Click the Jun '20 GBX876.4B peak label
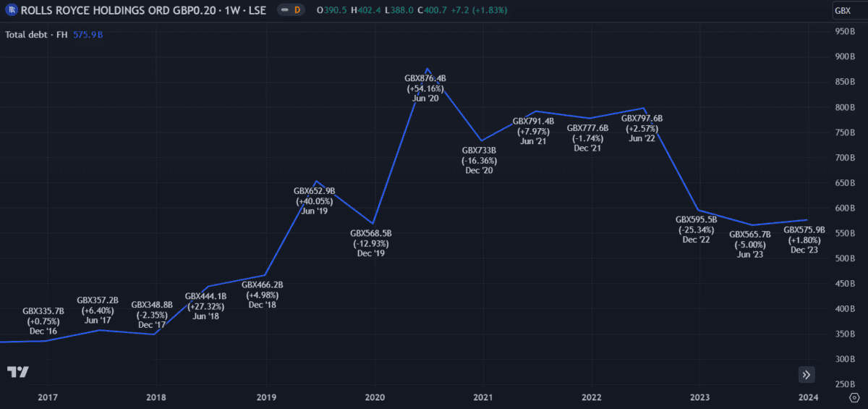The image size is (868, 409). [425, 88]
